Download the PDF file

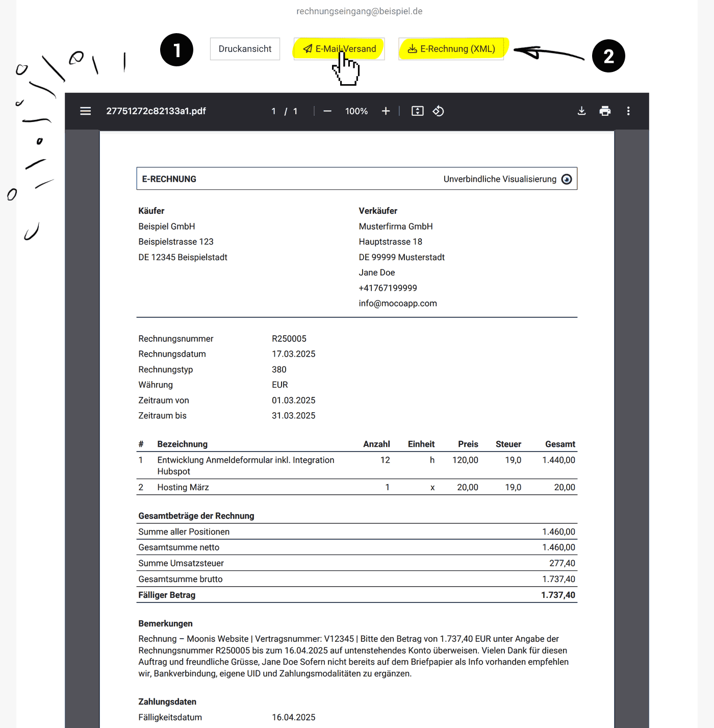point(581,111)
